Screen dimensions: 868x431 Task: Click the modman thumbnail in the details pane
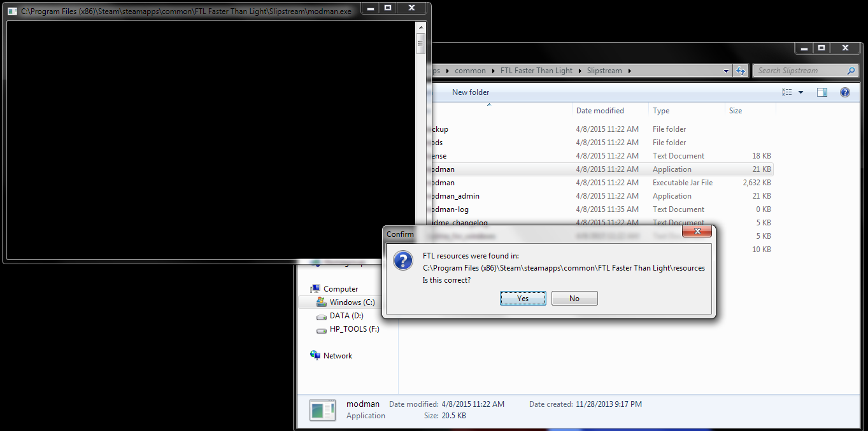pyautogui.click(x=323, y=410)
